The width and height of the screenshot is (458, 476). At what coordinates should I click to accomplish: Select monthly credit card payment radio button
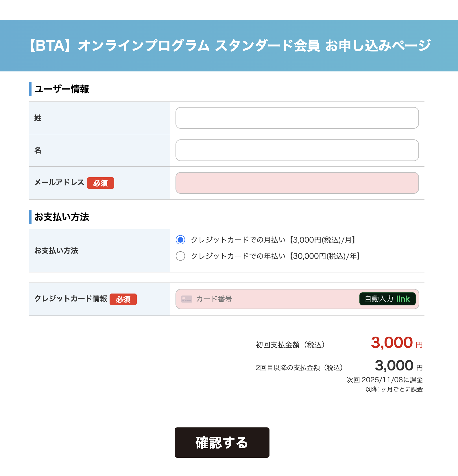(x=180, y=240)
